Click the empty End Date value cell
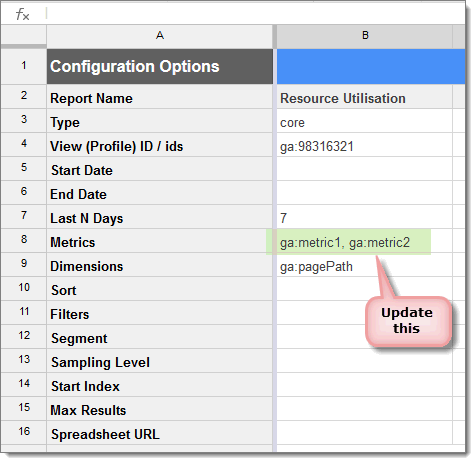The height and width of the screenshot is (463, 476). pos(365,195)
